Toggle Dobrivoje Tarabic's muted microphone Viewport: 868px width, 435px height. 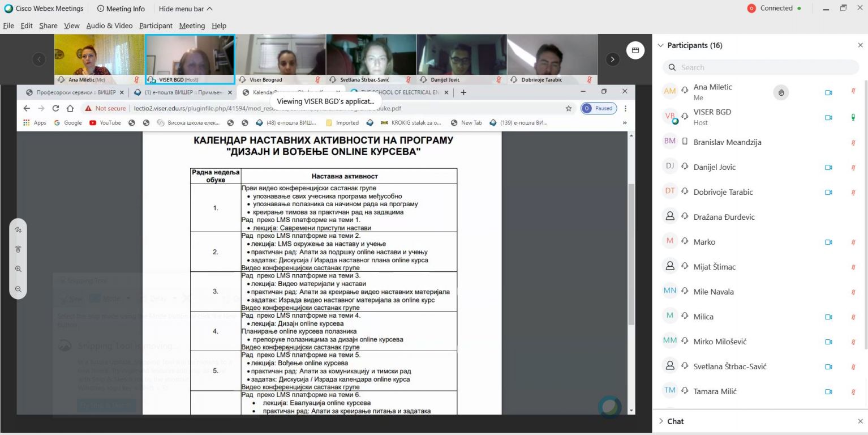853,192
